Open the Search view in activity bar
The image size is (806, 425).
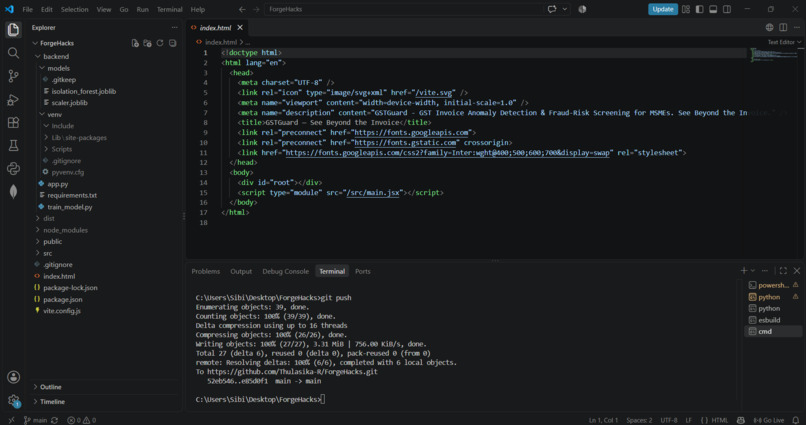(x=13, y=53)
